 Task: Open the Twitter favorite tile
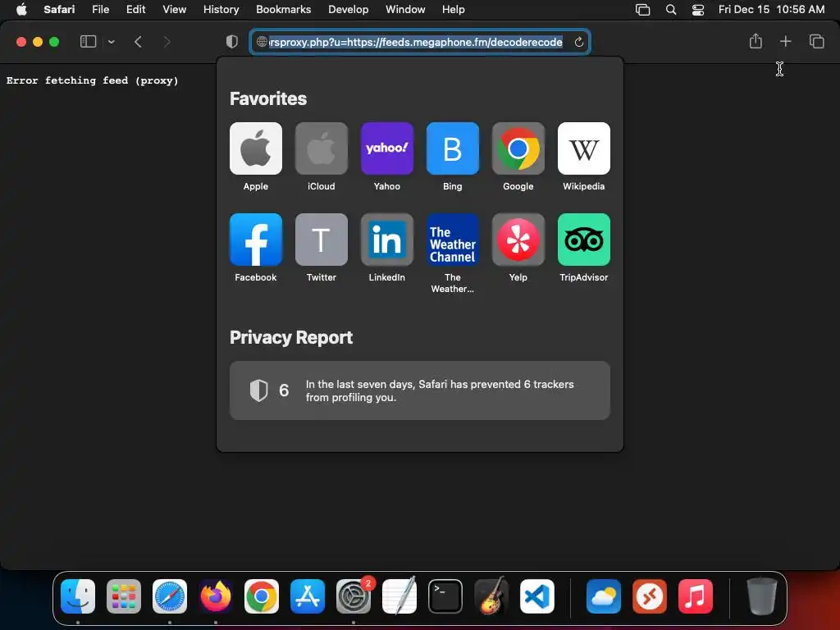point(322,240)
